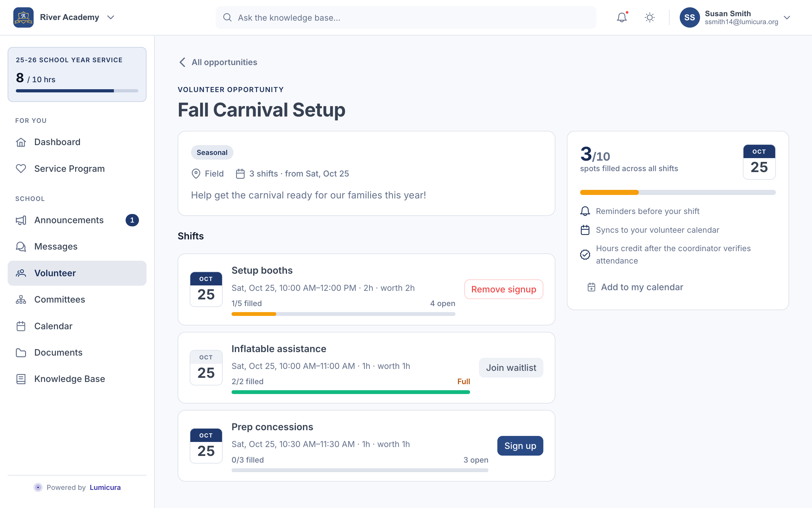Click the Dashboard home icon
812x508 pixels.
coord(21,142)
